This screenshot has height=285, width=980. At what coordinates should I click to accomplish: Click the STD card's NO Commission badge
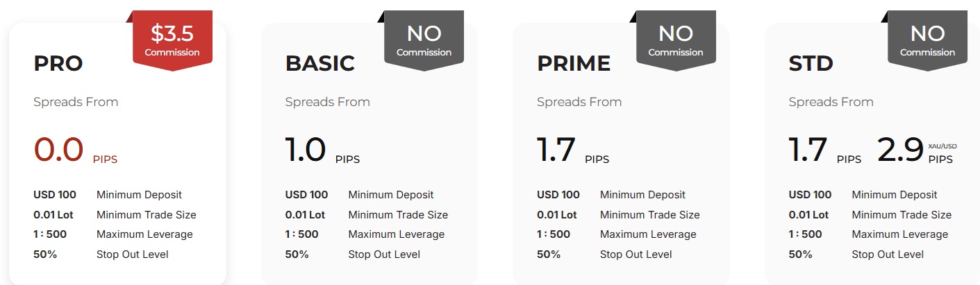click(x=927, y=41)
